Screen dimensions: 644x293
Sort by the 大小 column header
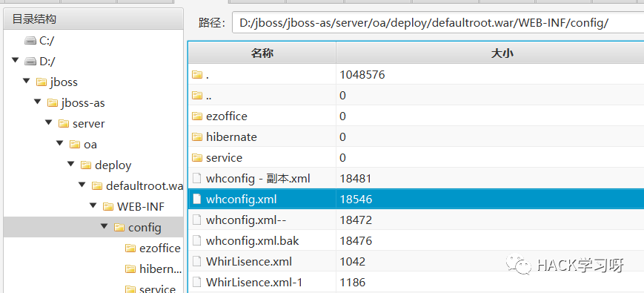tap(491, 53)
